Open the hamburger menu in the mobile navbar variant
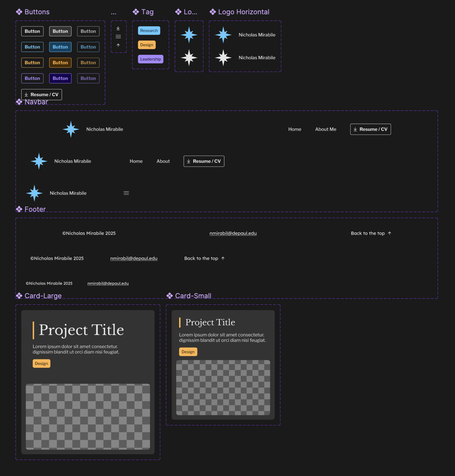 tap(126, 193)
